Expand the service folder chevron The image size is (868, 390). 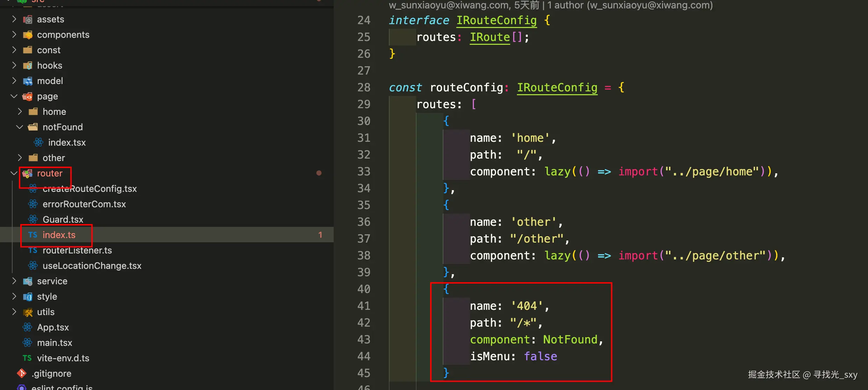click(x=14, y=281)
